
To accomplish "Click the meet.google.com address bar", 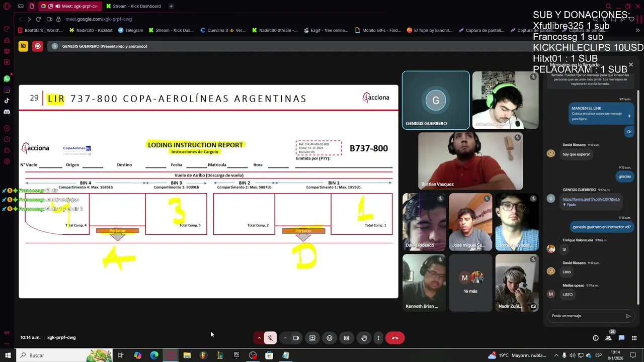I will pyautogui.click(x=99, y=19).
